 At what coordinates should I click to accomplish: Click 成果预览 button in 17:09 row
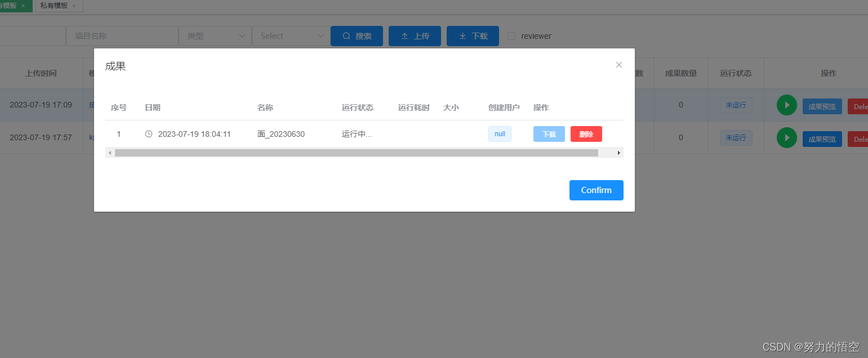pyautogui.click(x=822, y=106)
